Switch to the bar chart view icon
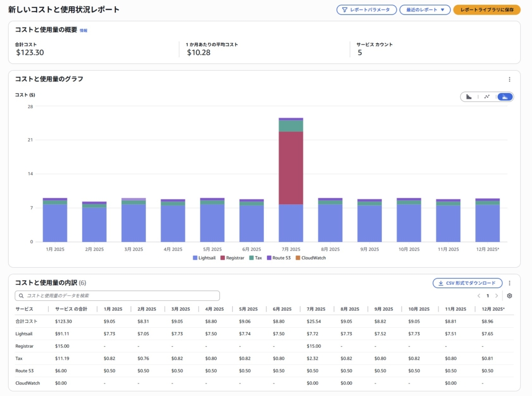Viewport: 532px width, 396px height. 469,97
